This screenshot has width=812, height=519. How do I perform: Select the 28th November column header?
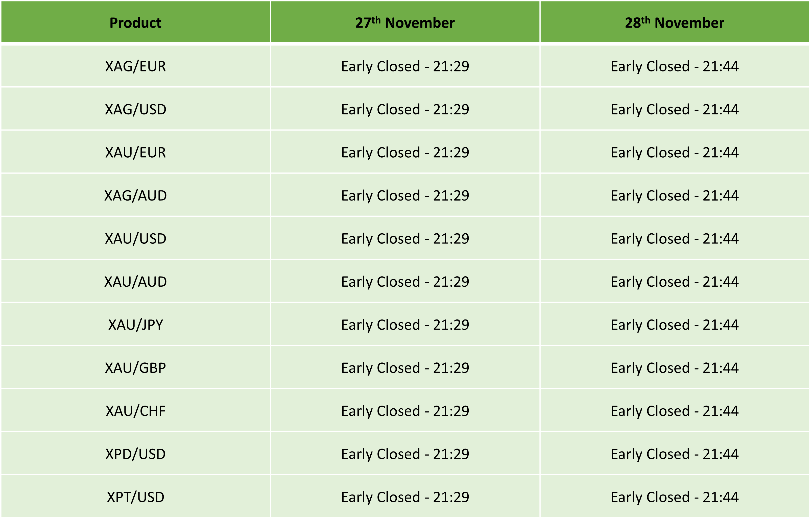coord(674,22)
